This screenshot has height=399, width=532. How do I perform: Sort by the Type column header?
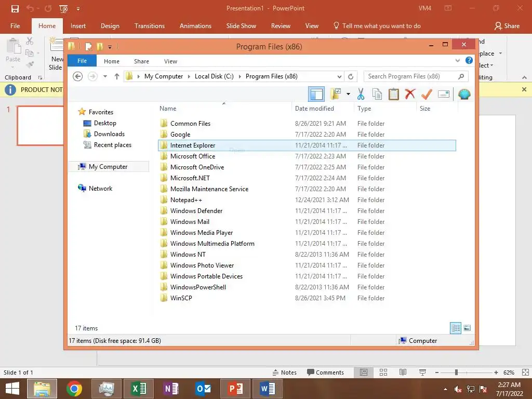364,109
